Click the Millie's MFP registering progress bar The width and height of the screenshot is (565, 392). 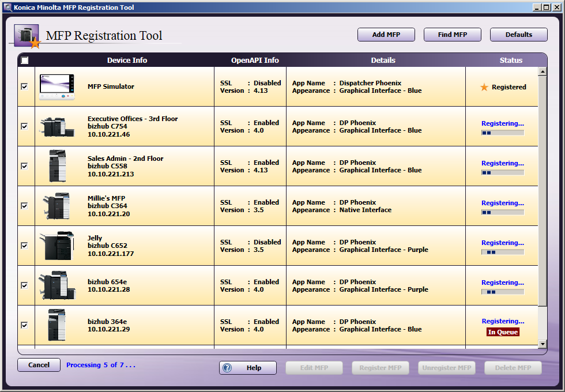pos(503,212)
